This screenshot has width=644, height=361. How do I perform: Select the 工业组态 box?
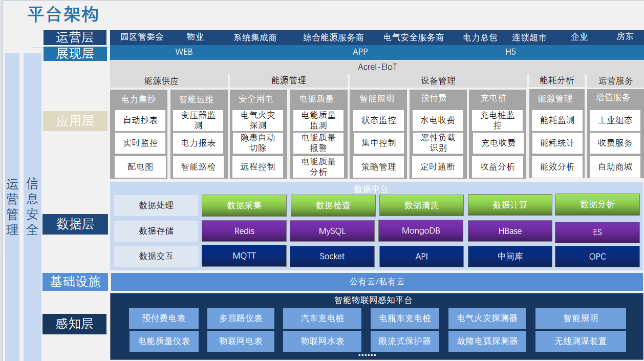click(x=615, y=120)
